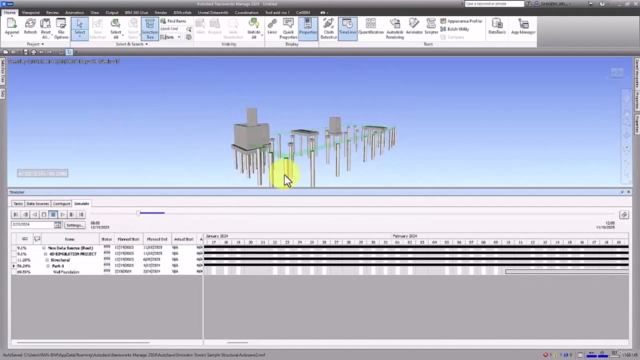
Task: Open File Options
Action: coord(61,28)
